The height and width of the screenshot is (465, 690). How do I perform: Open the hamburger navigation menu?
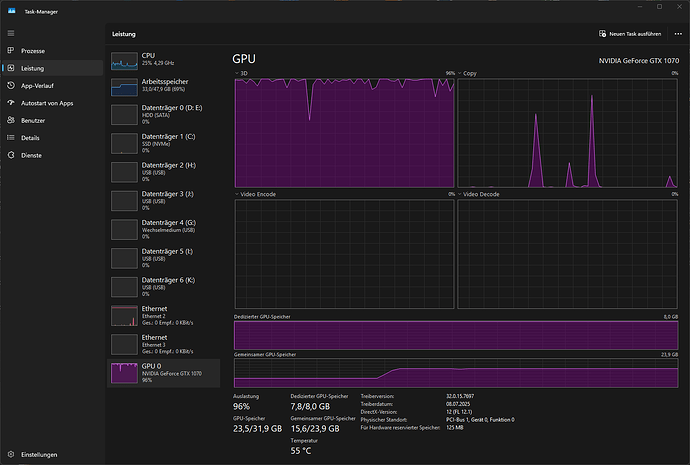point(11,33)
